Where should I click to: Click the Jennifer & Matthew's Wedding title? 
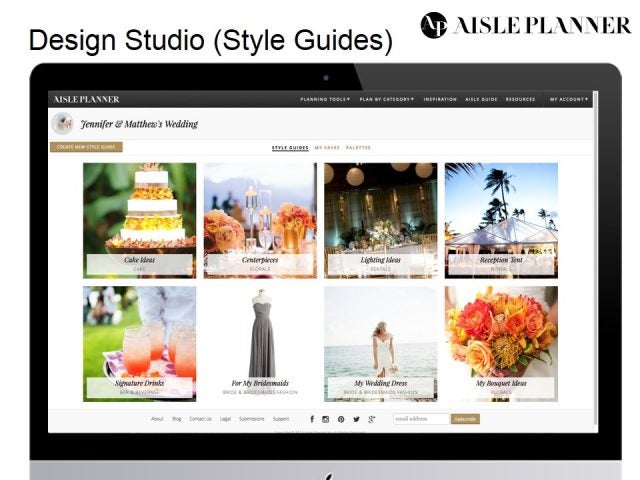tap(139, 124)
